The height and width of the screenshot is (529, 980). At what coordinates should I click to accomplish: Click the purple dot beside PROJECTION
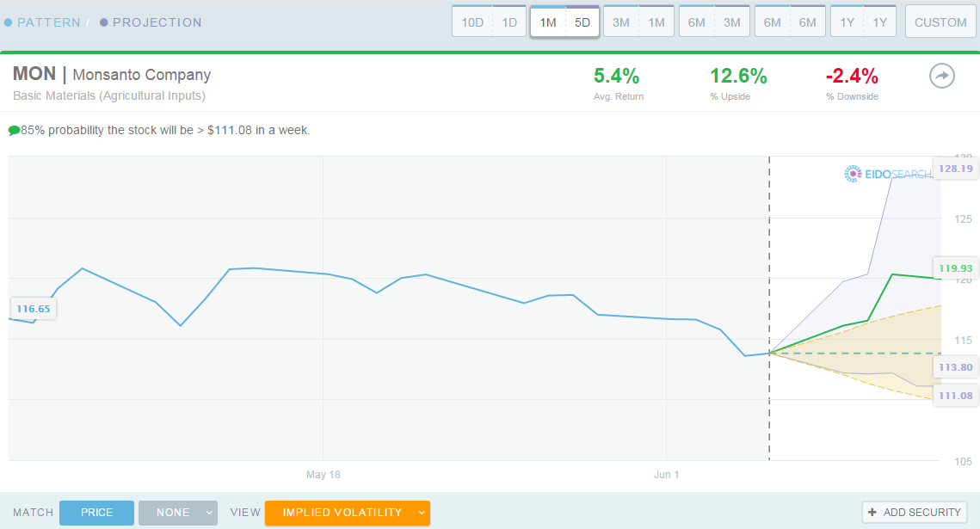(104, 22)
